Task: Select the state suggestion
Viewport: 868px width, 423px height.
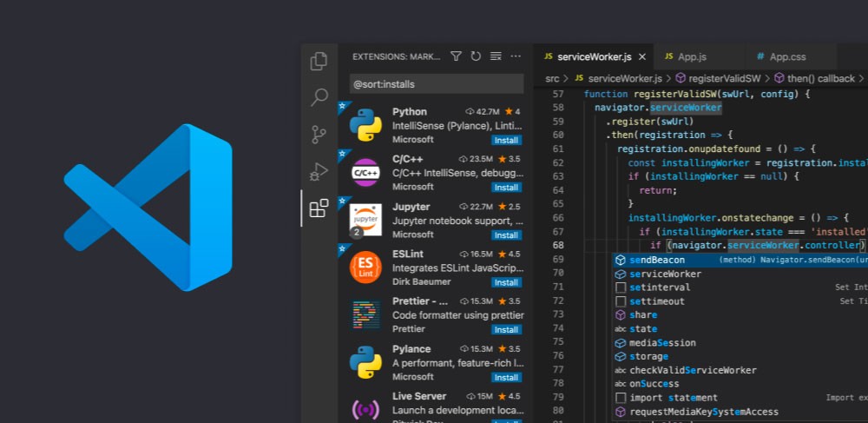Action: pos(740,329)
